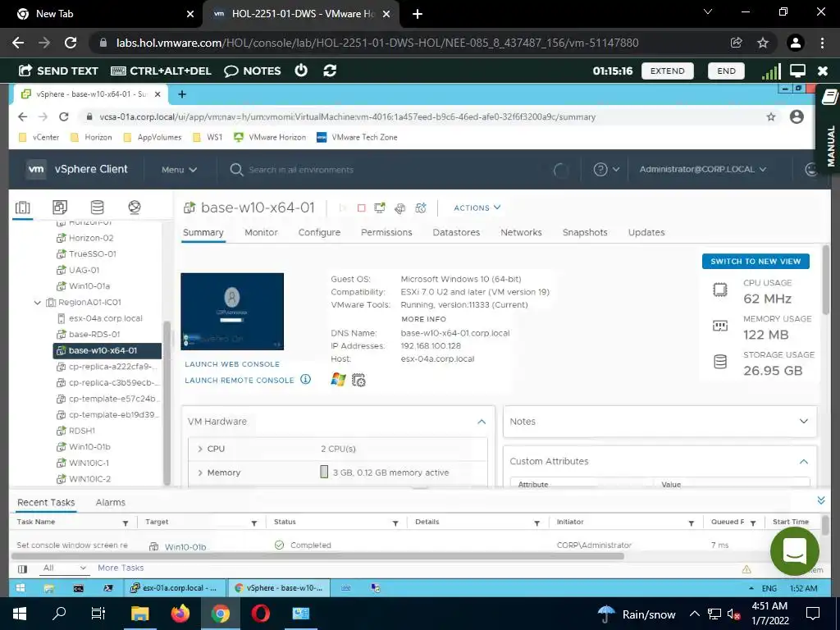The width and height of the screenshot is (840, 630).
Task: Click the power off (red square) VM icon
Action: pos(361,208)
